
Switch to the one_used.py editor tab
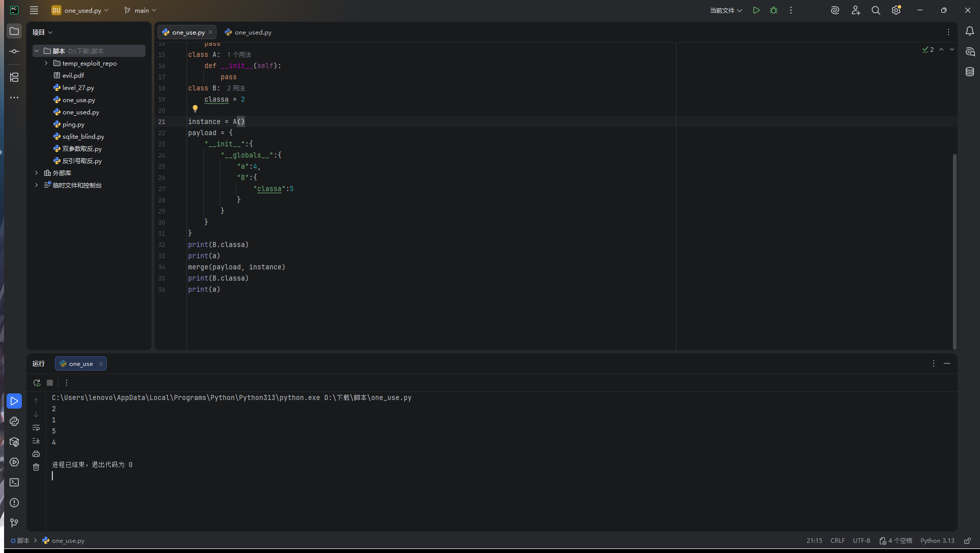pyautogui.click(x=248, y=32)
